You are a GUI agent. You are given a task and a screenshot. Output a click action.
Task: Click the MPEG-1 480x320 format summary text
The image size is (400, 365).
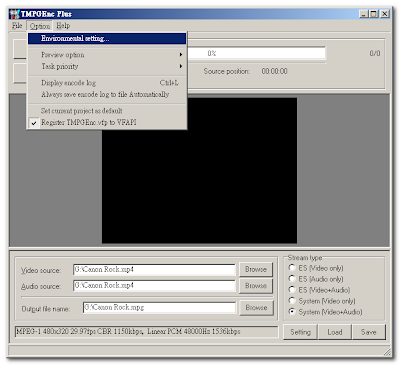(146, 332)
